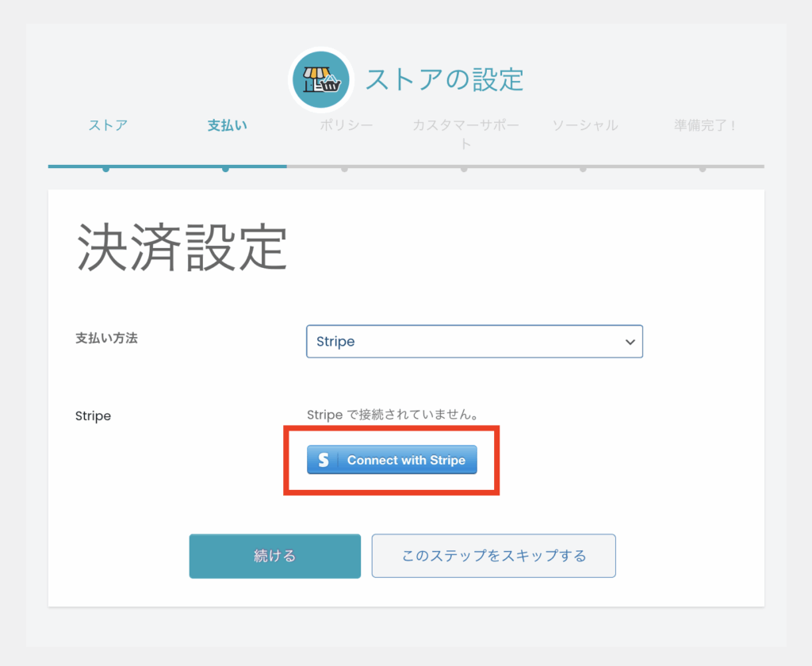Image resolution: width=812 pixels, height=666 pixels.
Task: Open the カスタマーサポート step tab
Action: 465,133
